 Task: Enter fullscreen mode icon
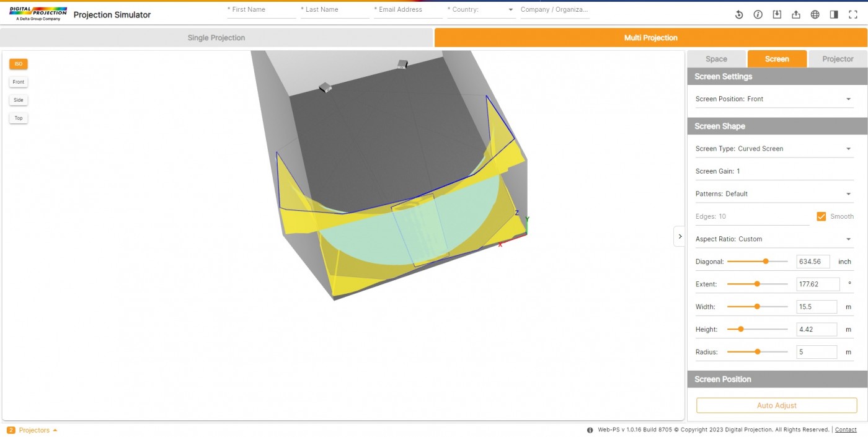click(x=853, y=15)
